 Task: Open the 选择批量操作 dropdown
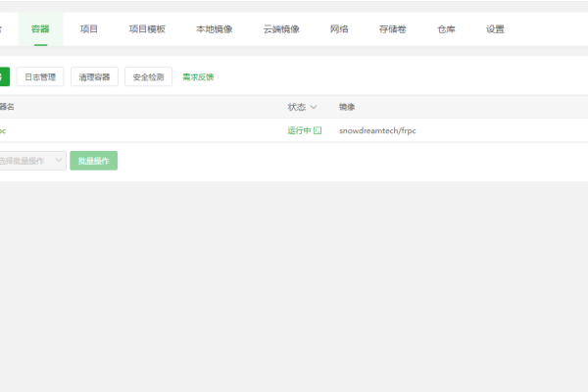click(x=31, y=161)
